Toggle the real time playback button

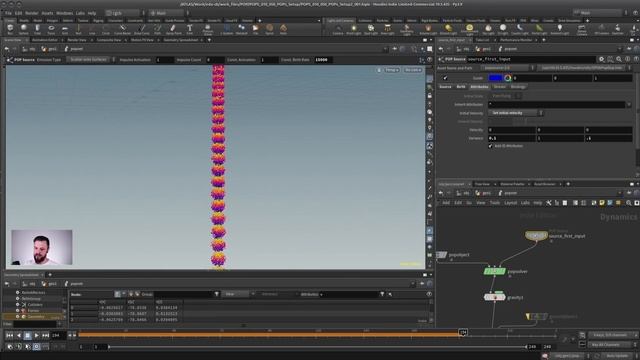click(x=36, y=347)
